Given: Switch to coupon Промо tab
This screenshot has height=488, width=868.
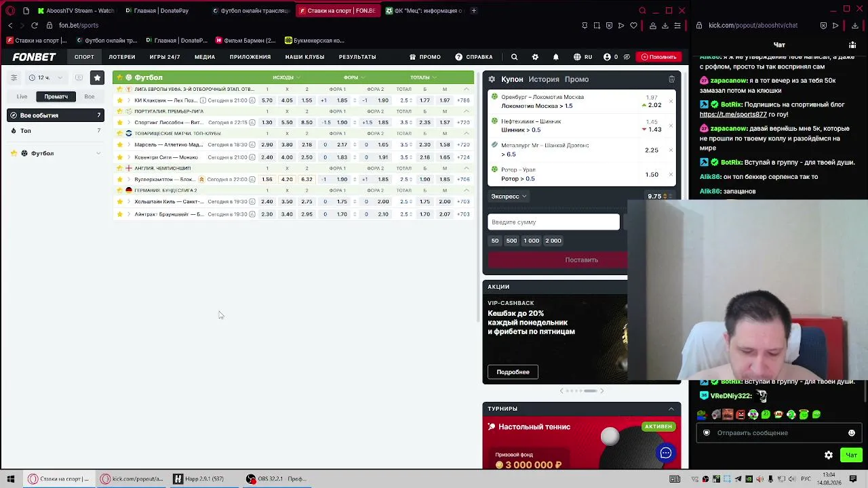Looking at the screenshot, I should [x=576, y=79].
